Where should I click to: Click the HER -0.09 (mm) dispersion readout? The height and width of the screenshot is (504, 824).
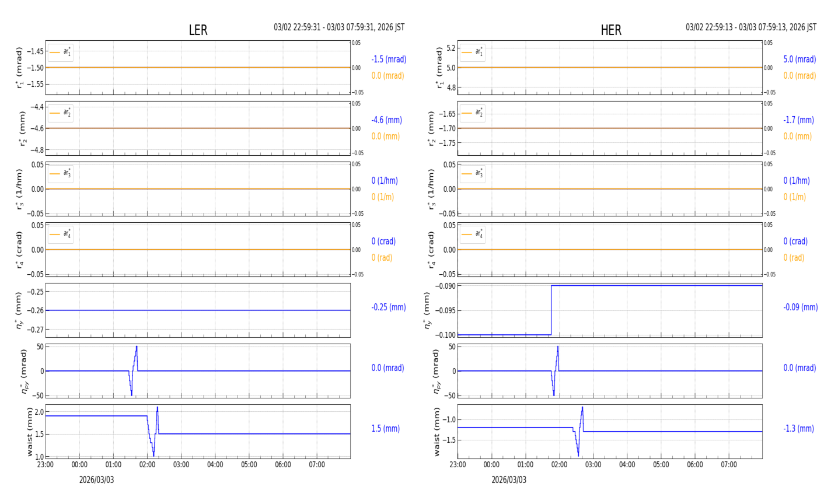800,307
